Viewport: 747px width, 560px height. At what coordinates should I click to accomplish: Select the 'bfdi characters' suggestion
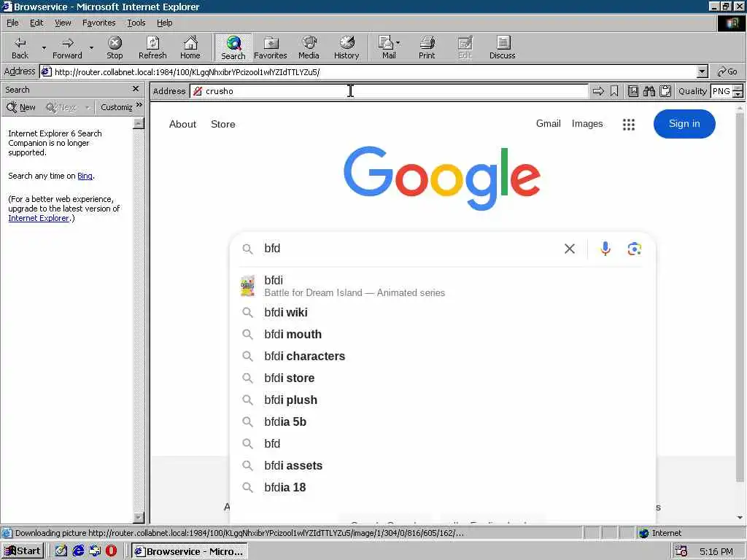pyautogui.click(x=443, y=356)
